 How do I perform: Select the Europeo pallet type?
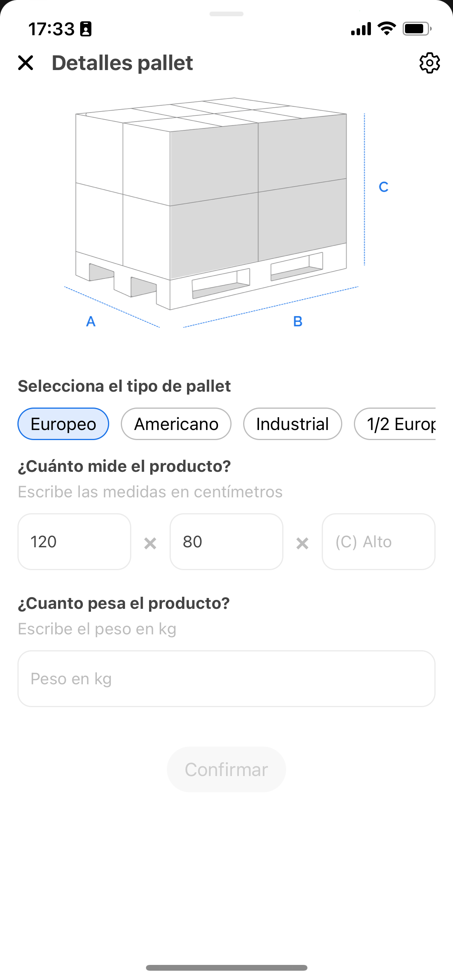pyautogui.click(x=63, y=424)
